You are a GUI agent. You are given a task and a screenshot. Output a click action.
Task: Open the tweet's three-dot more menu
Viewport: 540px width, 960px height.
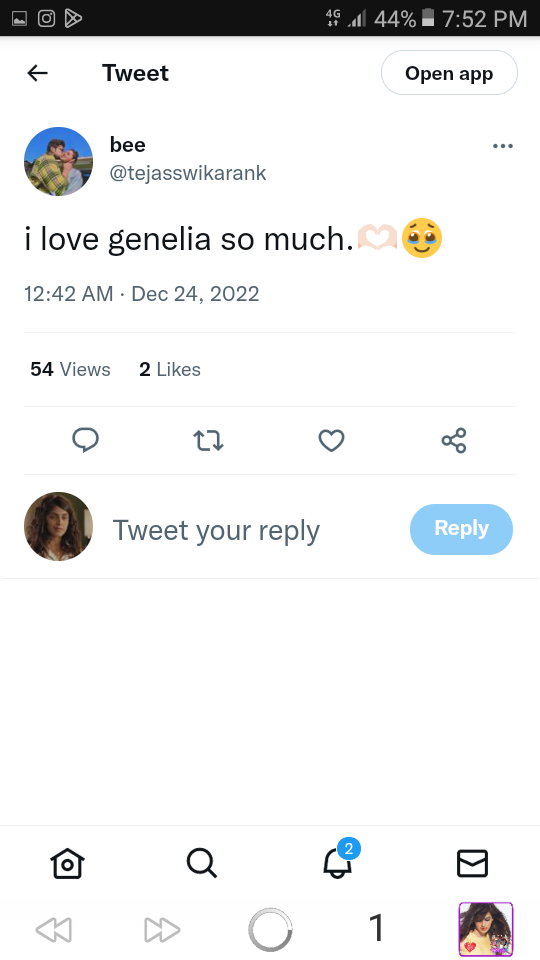pos(503,146)
